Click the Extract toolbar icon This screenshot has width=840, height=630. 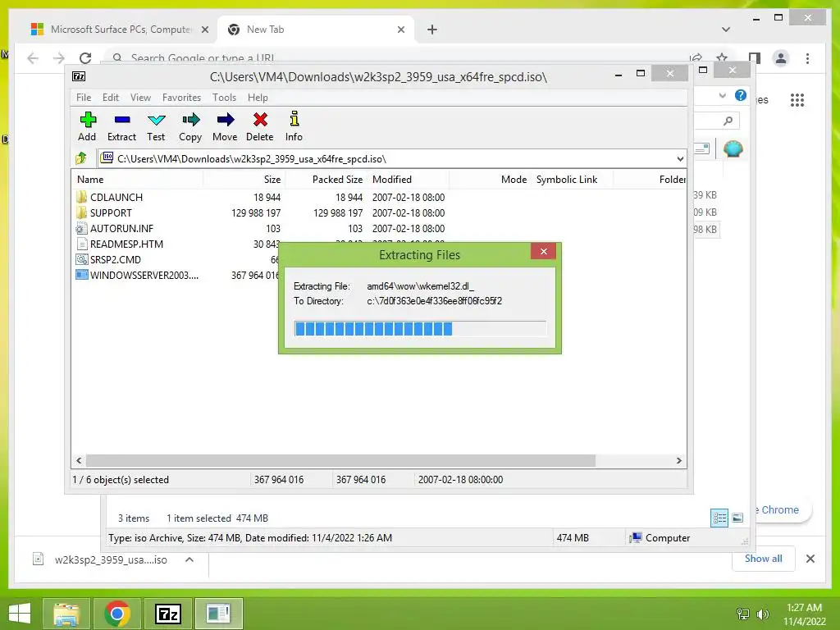[x=121, y=126]
